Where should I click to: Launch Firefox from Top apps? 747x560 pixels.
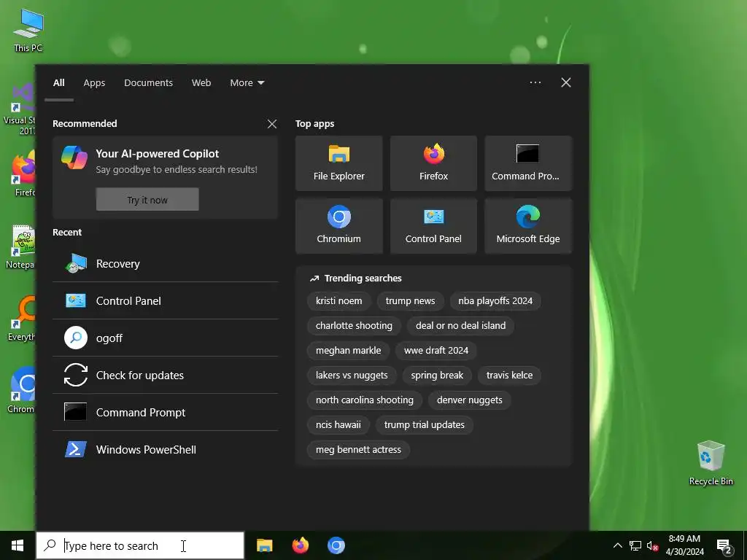point(433,163)
